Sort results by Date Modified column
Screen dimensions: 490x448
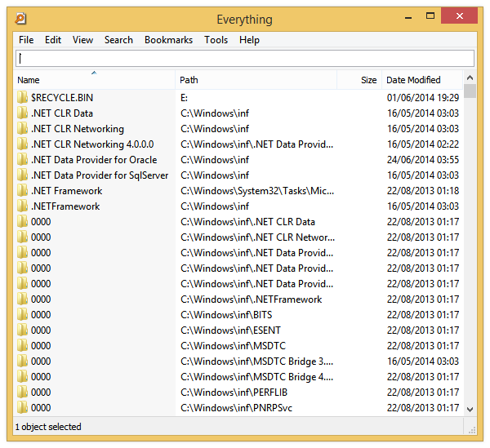click(413, 80)
